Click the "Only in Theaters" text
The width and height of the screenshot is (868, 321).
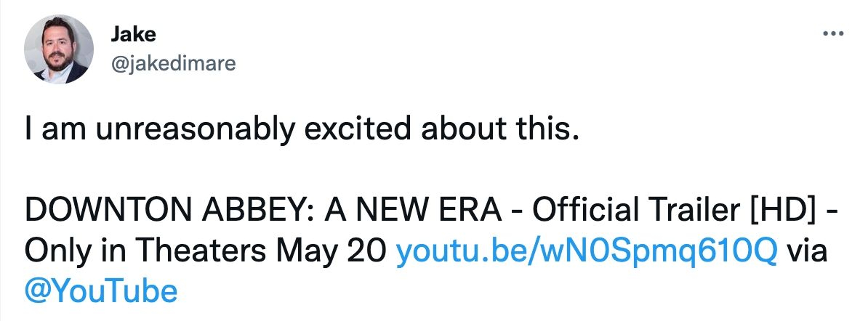click(145, 251)
